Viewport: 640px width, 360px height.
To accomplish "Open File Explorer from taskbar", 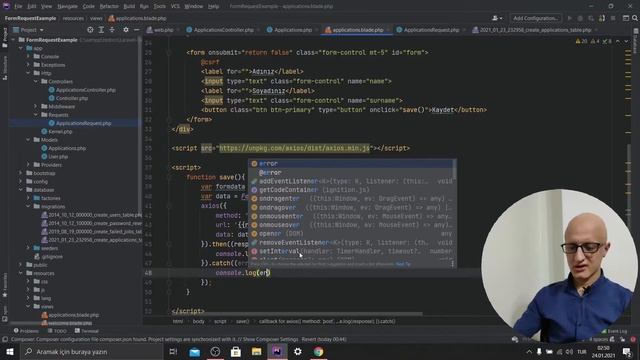I will pos(256,351).
